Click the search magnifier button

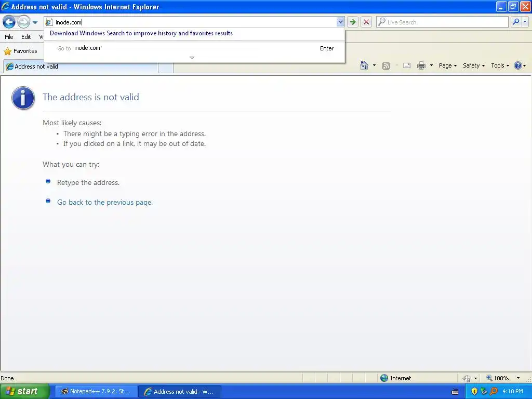pos(516,22)
